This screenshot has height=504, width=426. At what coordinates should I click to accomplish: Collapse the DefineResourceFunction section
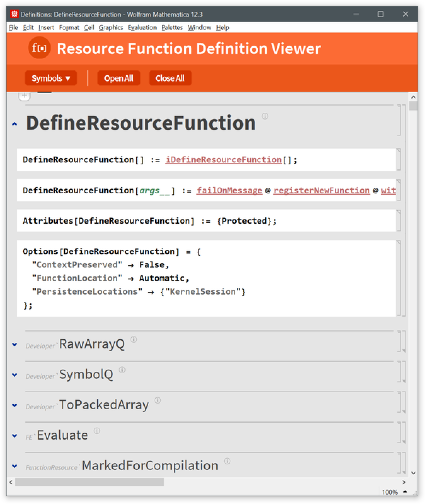pyautogui.click(x=15, y=124)
